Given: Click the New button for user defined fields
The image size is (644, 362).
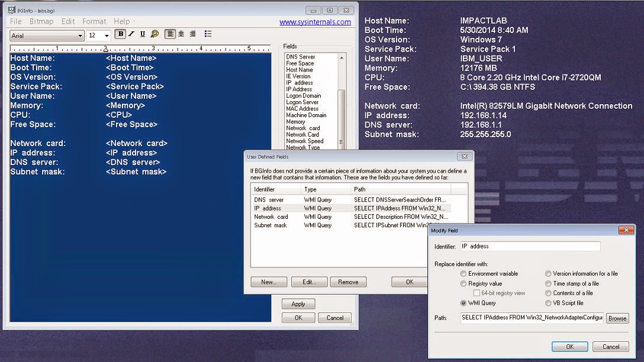Looking at the screenshot, I should (x=269, y=282).
